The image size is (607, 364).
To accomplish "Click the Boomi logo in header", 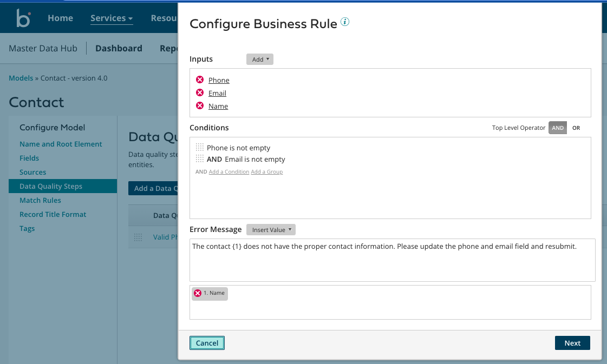I will click(x=23, y=18).
